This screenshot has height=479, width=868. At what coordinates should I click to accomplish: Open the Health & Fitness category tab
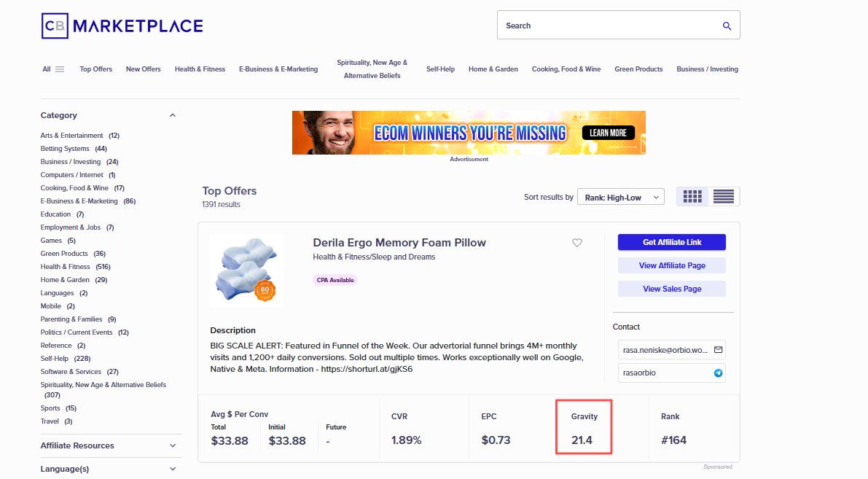point(200,69)
